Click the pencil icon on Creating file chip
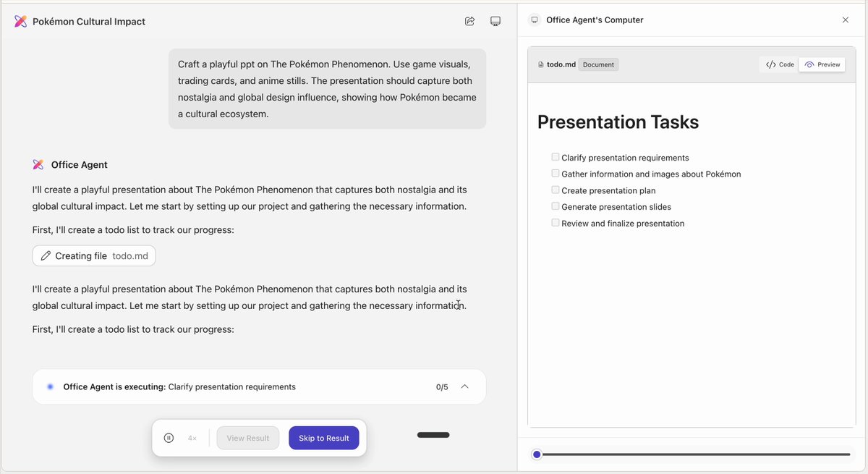Screen dimensions: 868x474 (46, 256)
